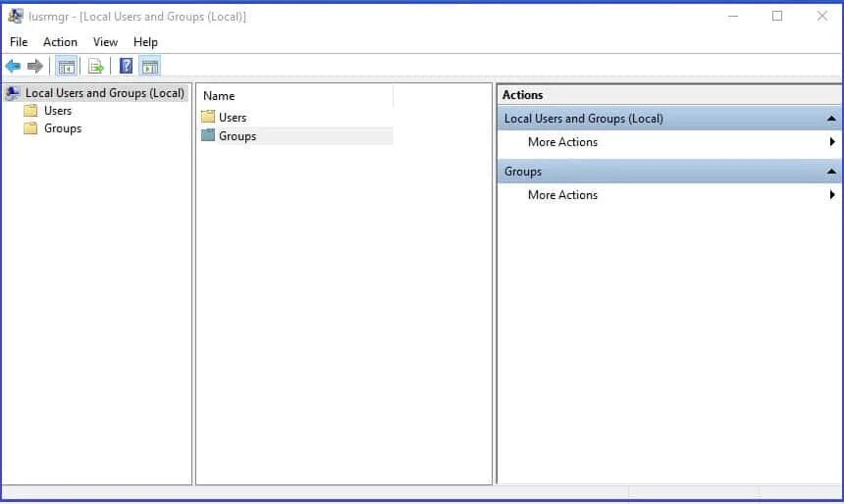Click the lusrmgr title bar app icon

pyautogui.click(x=15, y=16)
